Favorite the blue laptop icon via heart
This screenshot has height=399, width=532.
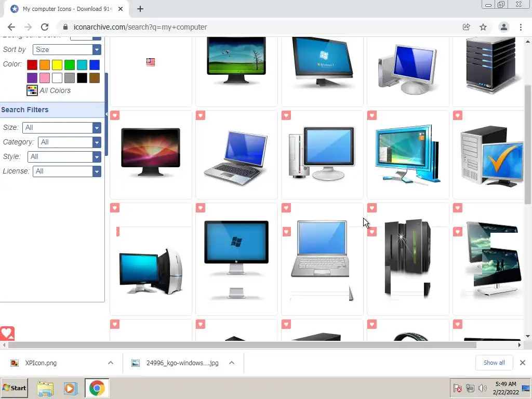pyautogui.click(x=201, y=115)
